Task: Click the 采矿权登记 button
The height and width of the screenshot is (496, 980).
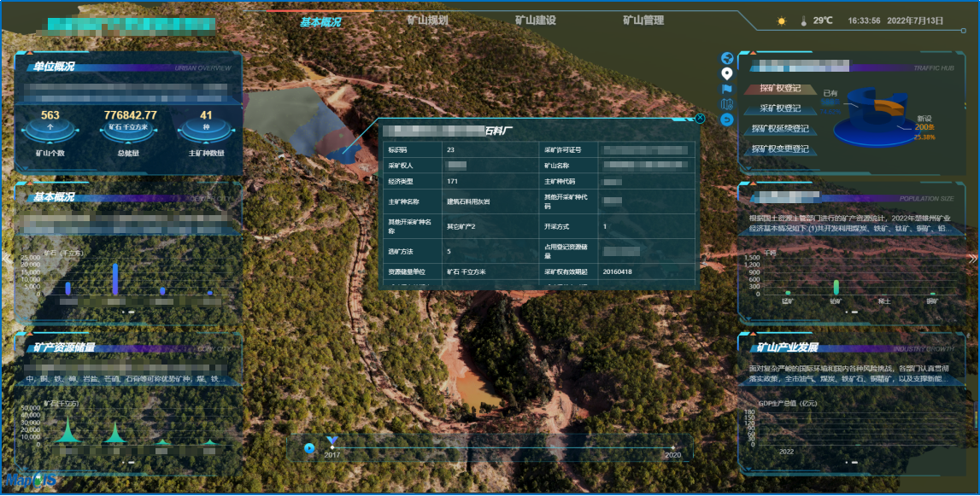Action: pyautogui.click(x=780, y=108)
